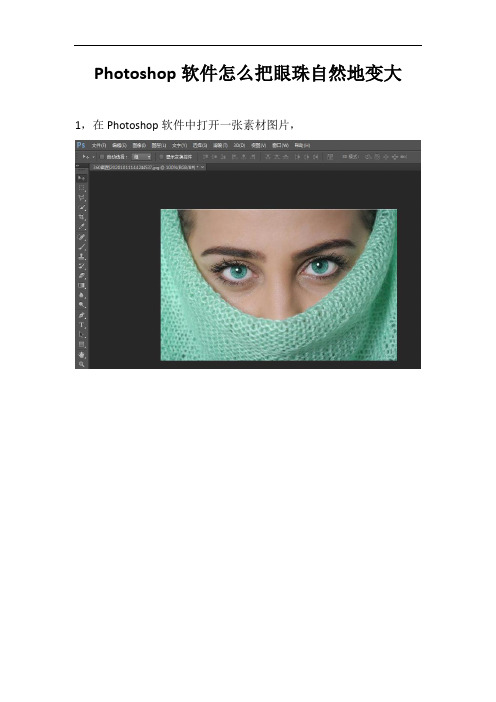Open the Move tool preset picker
The height and width of the screenshot is (702, 496).
93,157
